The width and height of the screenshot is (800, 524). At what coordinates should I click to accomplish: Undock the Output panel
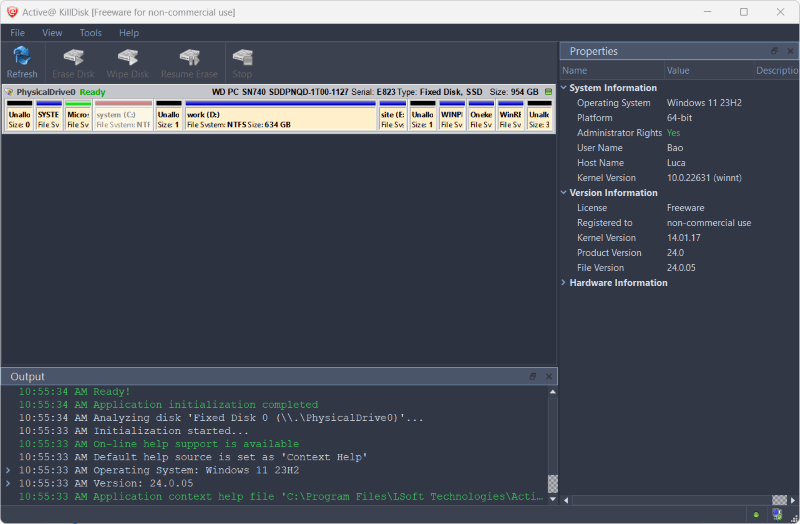point(533,376)
